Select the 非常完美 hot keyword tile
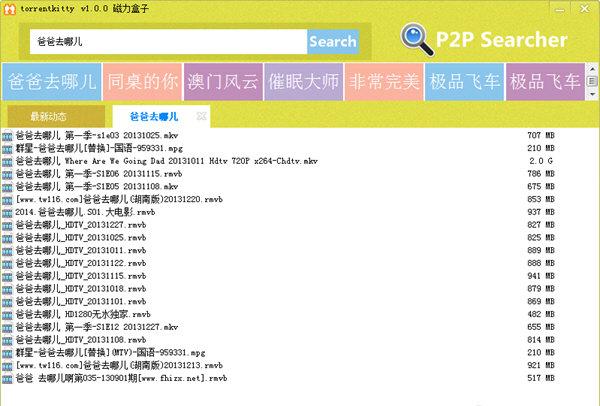Image resolution: width=600 pixels, height=406 pixels. pyautogui.click(x=383, y=80)
